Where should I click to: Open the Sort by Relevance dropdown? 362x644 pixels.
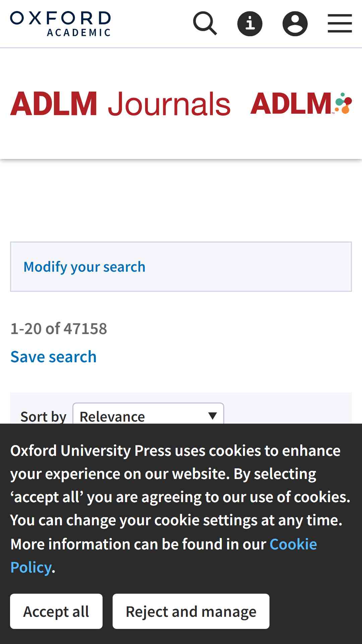point(148,414)
